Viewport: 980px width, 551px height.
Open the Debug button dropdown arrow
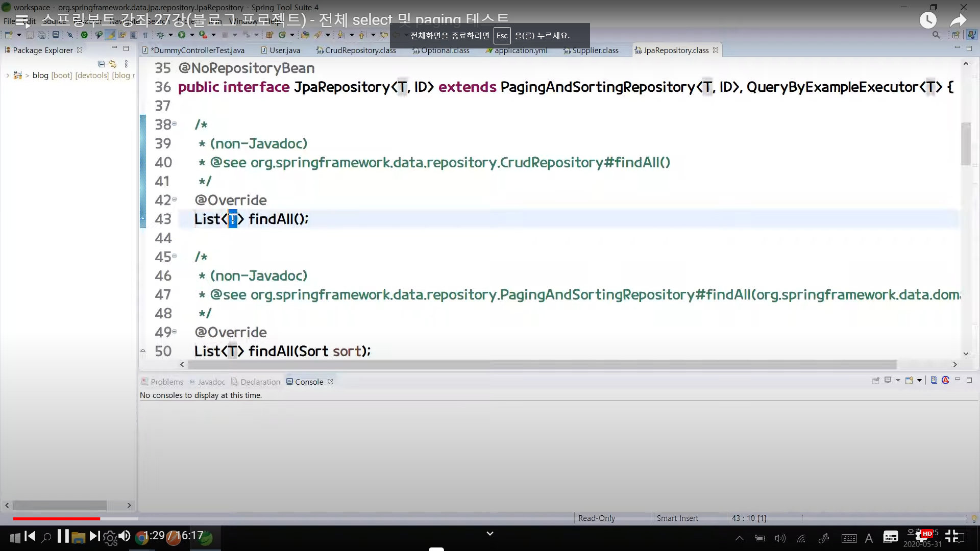click(x=170, y=35)
